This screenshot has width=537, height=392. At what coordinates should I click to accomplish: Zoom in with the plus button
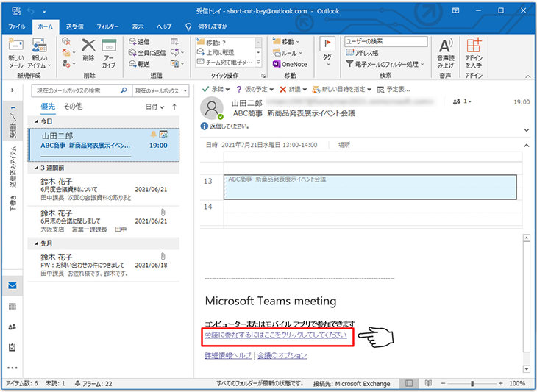point(501,383)
